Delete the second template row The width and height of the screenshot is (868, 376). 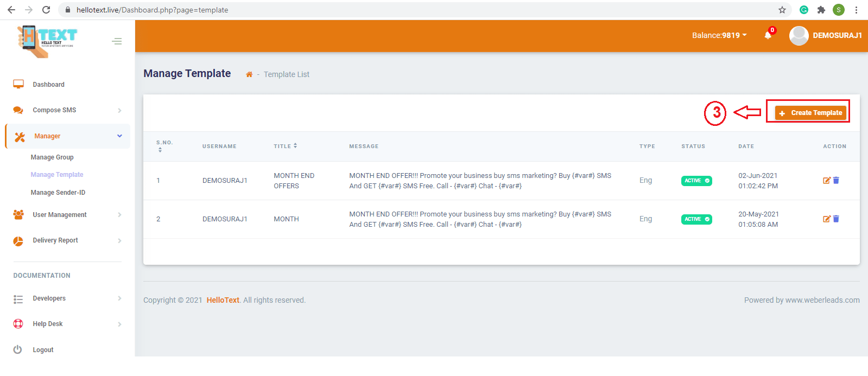tap(836, 219)
